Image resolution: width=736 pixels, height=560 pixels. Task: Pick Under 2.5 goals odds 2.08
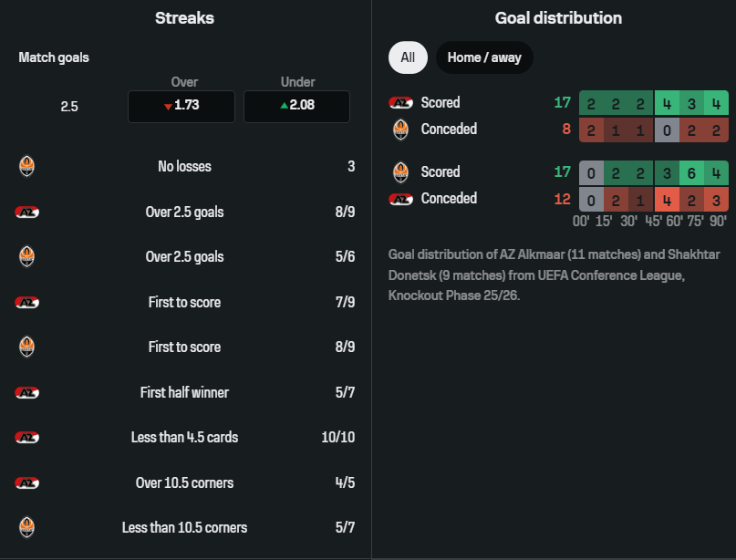[296, 106]
